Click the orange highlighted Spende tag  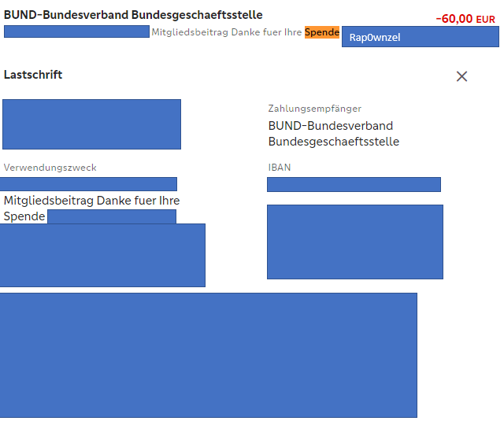[322, 32]
